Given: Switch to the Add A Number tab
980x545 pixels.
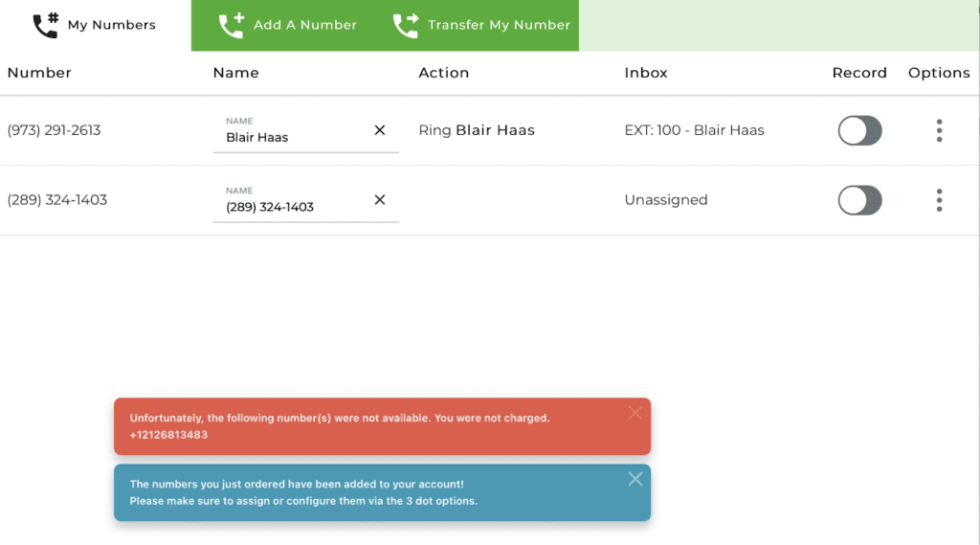Looking at the screenshot, I should pyautogui.click(x=287, y=25).
